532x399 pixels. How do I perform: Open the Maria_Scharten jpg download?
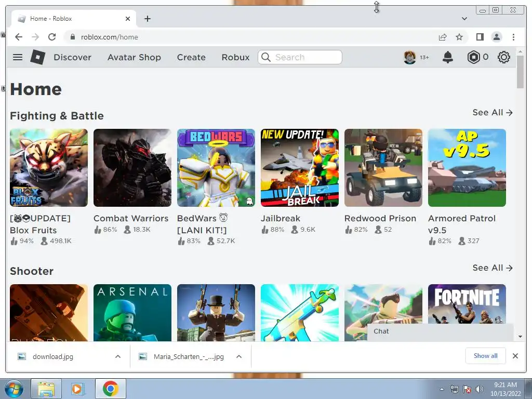point(189,356)
